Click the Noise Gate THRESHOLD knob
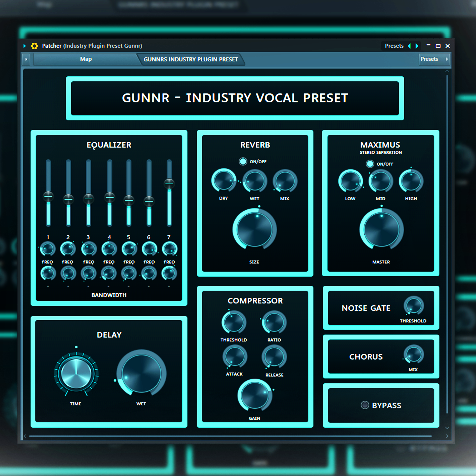The height and width of the screenshot is (476, 476). [413, 306]
